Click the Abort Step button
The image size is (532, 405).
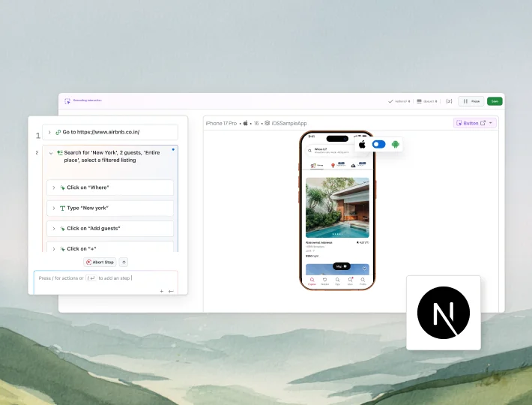pos(100,262)
